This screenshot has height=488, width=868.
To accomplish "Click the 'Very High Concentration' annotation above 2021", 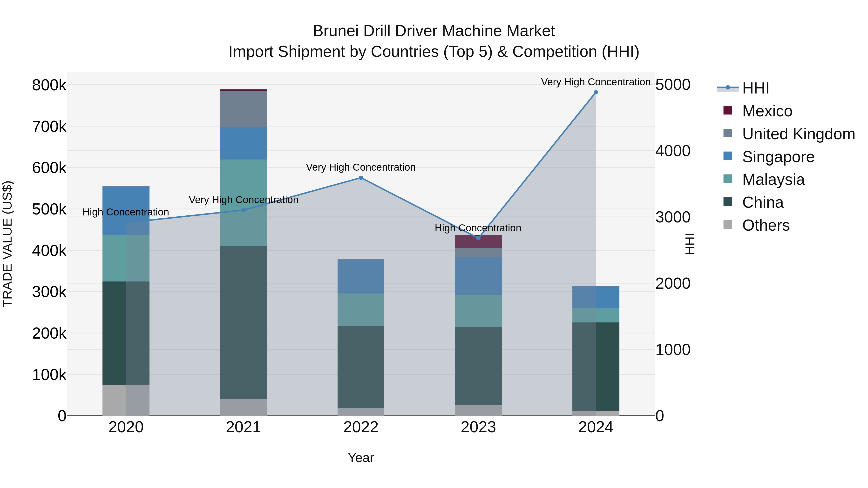I will (x=244, y=200).
